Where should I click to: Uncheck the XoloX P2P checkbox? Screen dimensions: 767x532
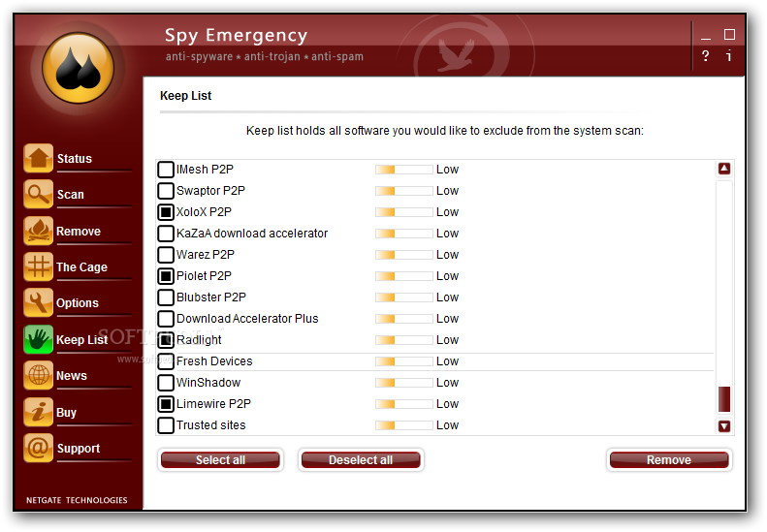(x=166, y=212)
